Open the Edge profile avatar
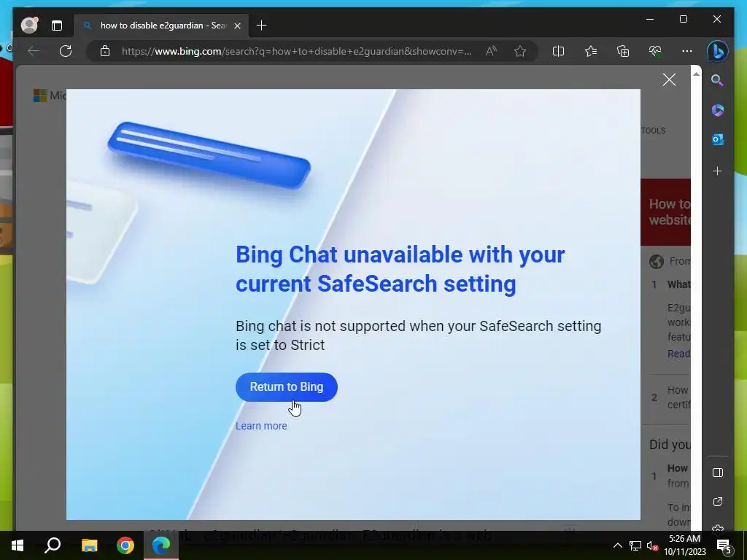This screenshot has height=560, width=747. 29,26
